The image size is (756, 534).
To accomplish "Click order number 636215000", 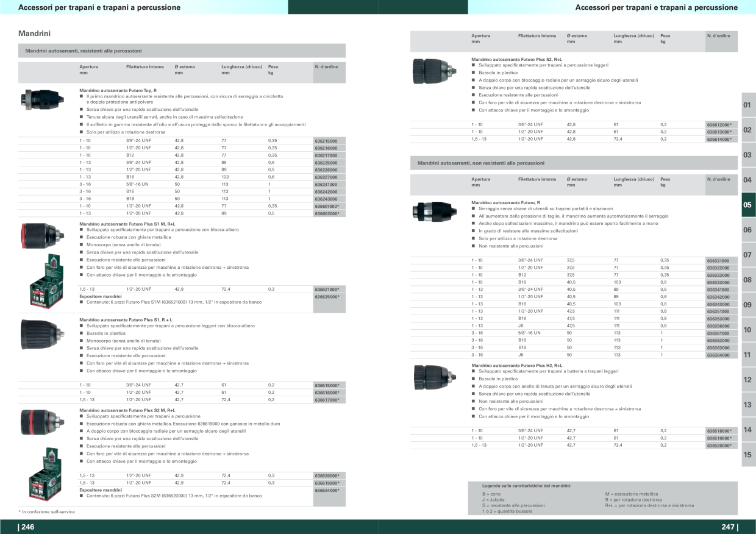I will coord(326,141).
